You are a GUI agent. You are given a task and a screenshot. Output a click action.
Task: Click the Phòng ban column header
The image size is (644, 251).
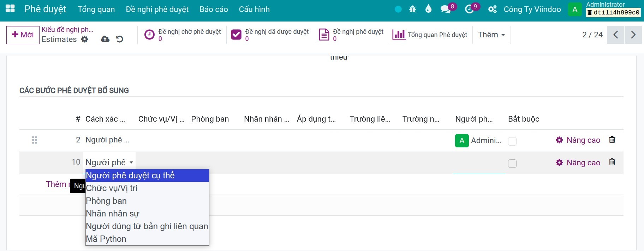coord(210,119)
